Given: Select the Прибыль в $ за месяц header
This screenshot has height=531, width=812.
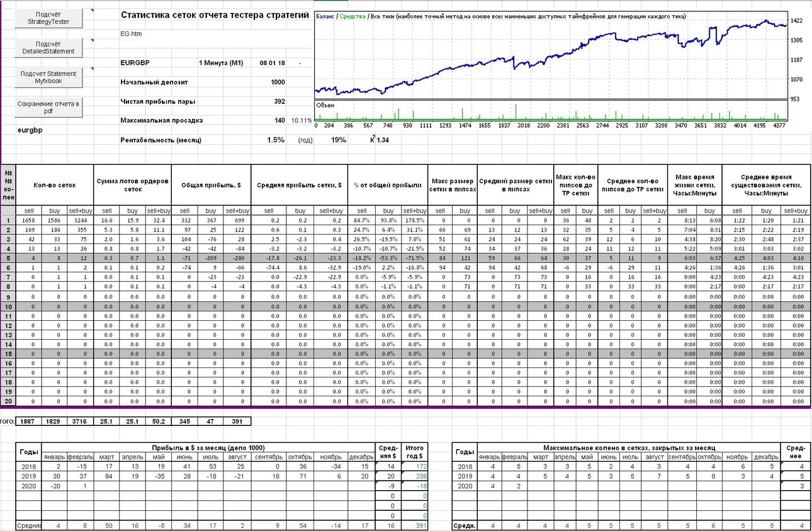Looking at the screenshot, I should point(208,447).
